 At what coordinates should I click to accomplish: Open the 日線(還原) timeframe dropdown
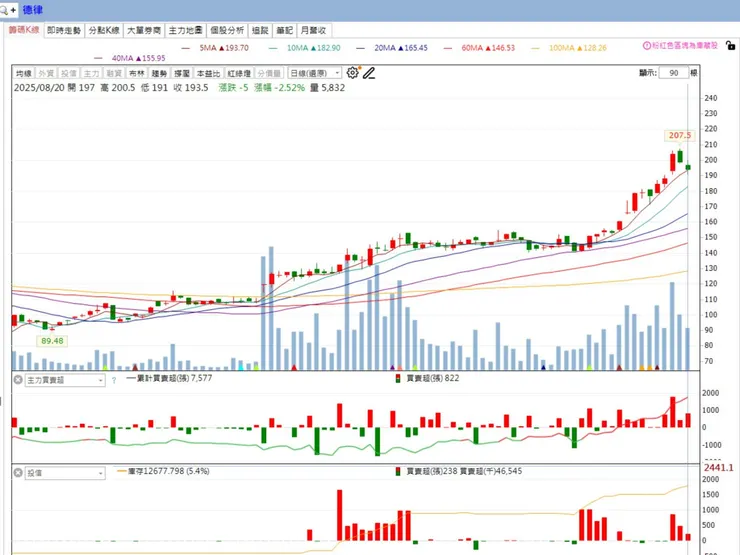pyautogui.click(x=315, y=73)
